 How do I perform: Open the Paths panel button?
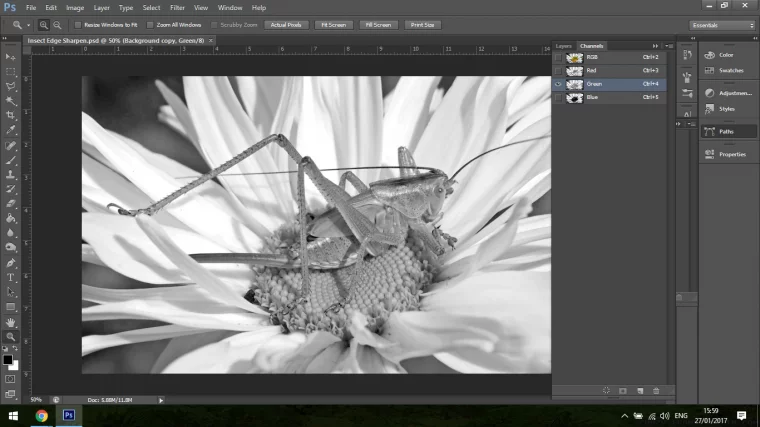728,131
